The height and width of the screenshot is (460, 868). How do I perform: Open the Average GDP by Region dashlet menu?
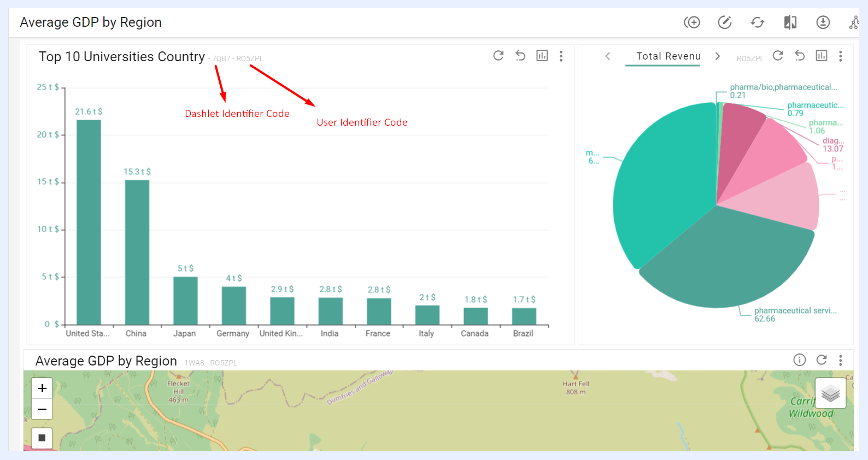coord(841,360)
